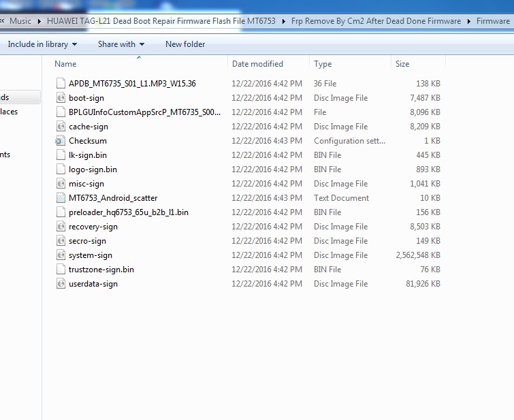Select the APDB_MT6735_S01_L1.MP3_W15.36 file icon
Screen dimensions: 514x420
61,84
